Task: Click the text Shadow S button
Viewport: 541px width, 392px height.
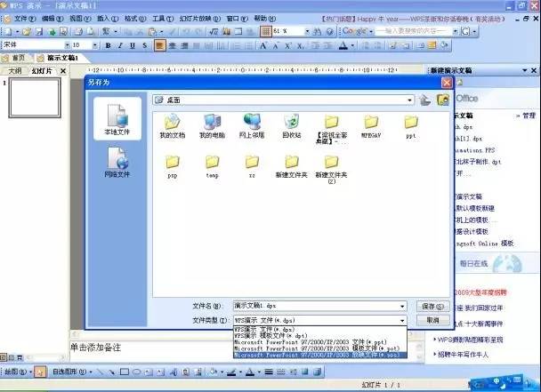Action: [144, 45]
